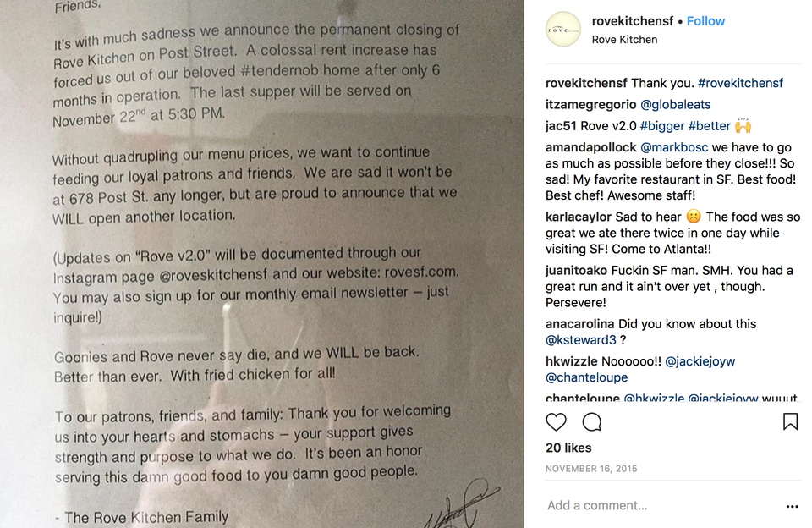
Task: Like the post with the heart icon
Action: 557,422
